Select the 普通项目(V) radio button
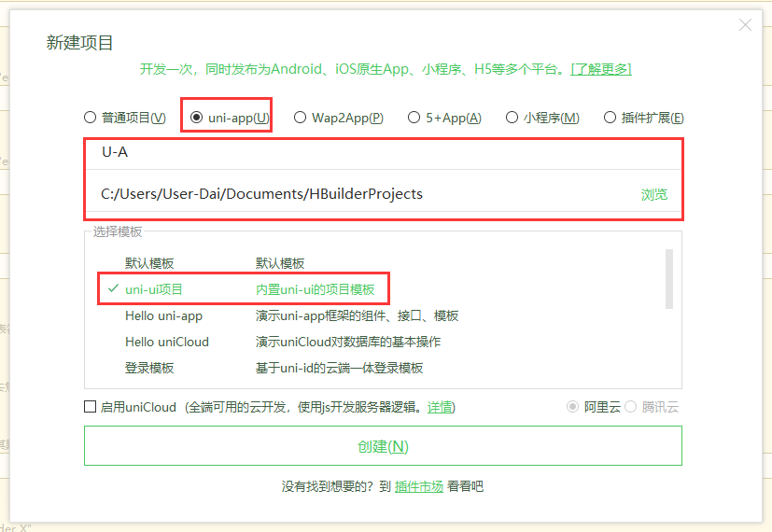The image size is (772, 532). (x=90, y=118)
